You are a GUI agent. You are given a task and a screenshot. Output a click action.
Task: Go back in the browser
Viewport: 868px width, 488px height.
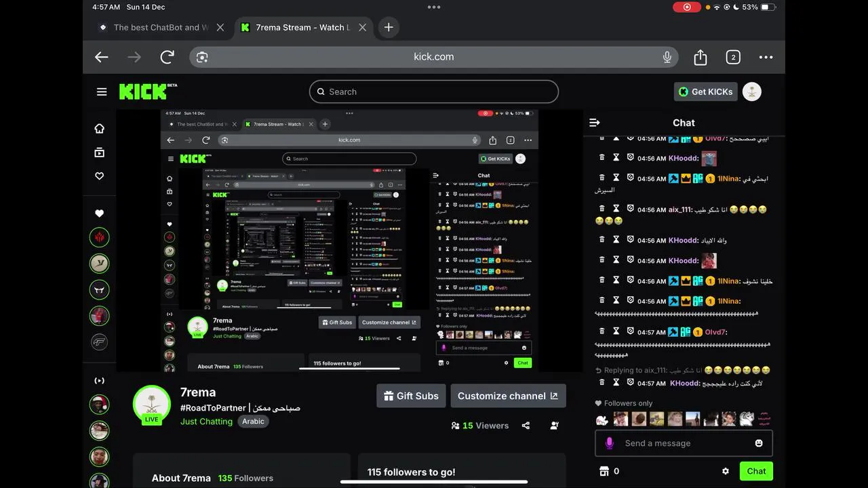[x=102, y=57]
